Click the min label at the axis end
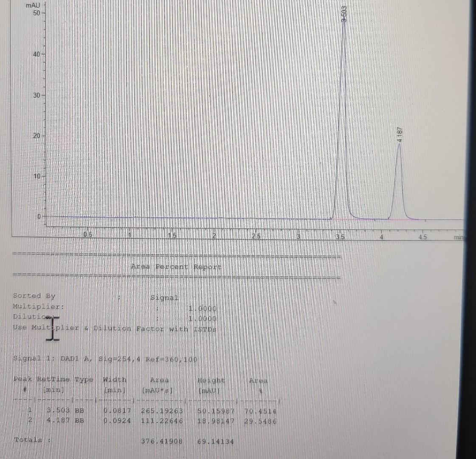Viewport: 476px width, 459px height. (459, 237)
